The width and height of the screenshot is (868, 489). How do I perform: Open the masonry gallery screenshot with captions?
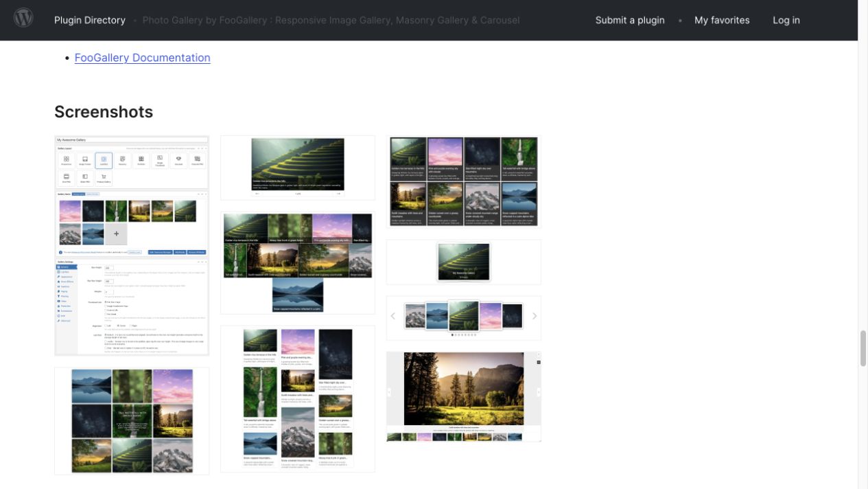[x=298, y=399]
